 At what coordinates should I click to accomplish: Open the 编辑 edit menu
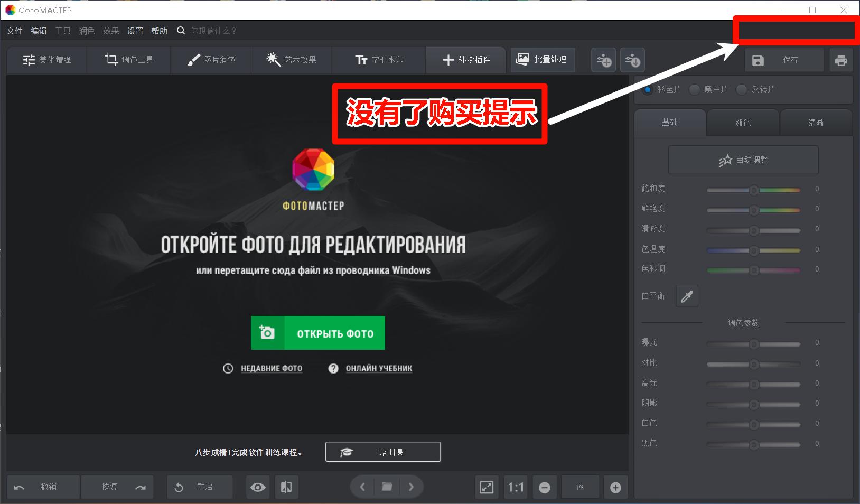click(39, 31)
